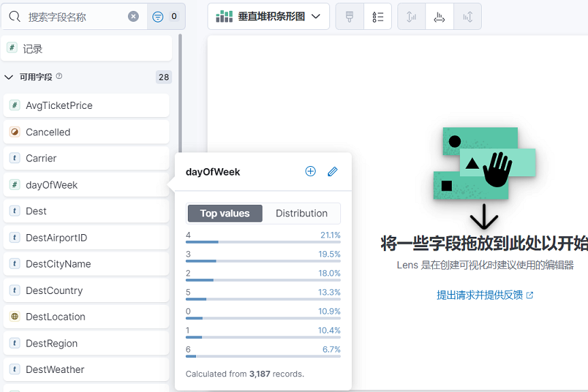Select the DestCityName field

click(86, 264)
